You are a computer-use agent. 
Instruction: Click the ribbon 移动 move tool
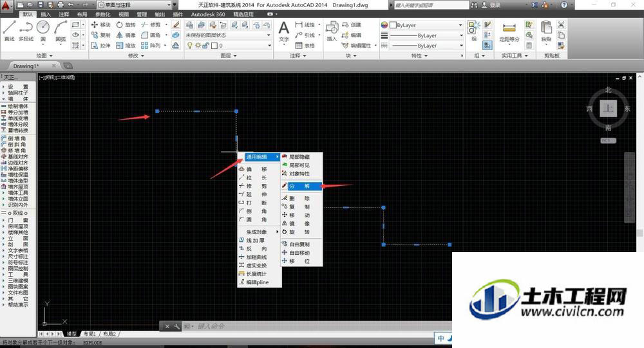pyautogui.click(x=100, y=24)
